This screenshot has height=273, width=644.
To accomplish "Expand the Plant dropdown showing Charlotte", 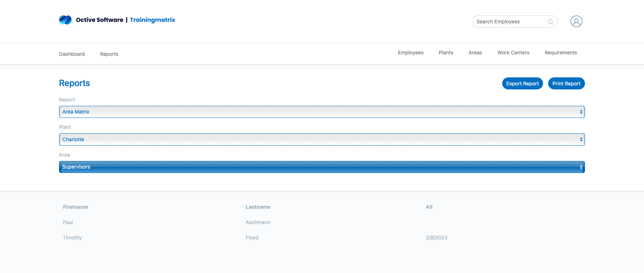I will (x=321, y=139).
